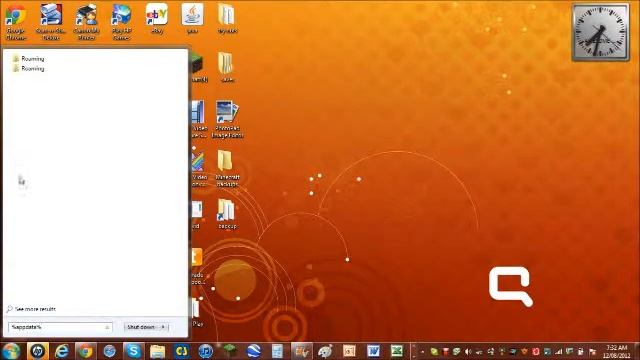The image size is (640, 360).
Task: Open eBay desktop shortcut
Action: 157,18
